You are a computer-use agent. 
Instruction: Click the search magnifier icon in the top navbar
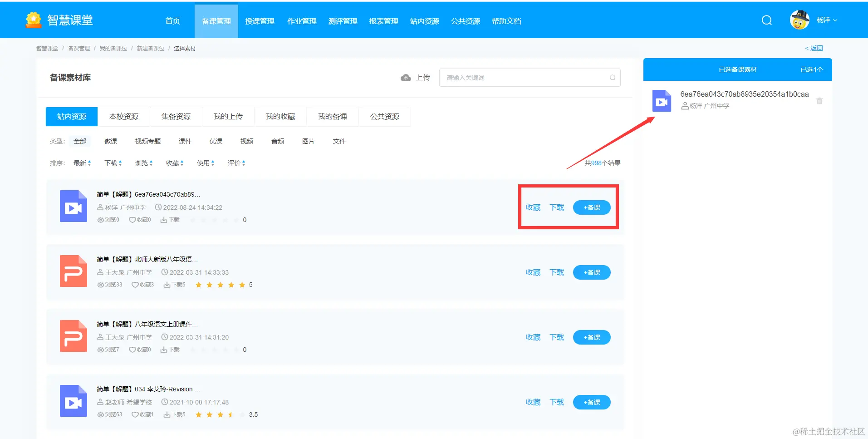coord(766,20)
